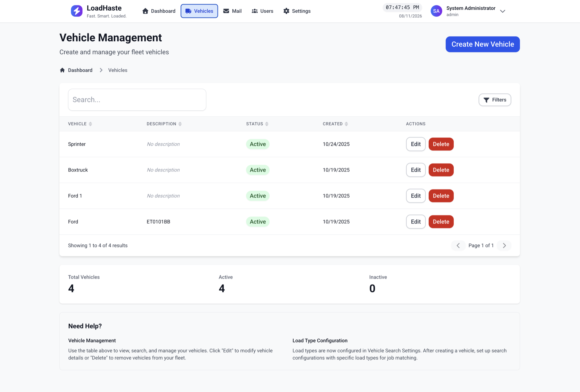Open the Filters button
The width and height of the screenshot is (580, 392).
coord(495,100)
